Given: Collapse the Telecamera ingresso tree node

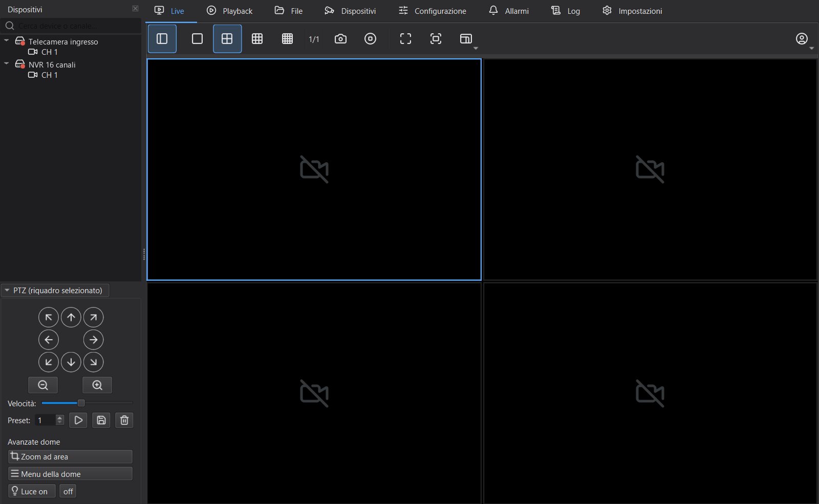Looking at the screenshot, I should pyautogui.click(x=7, y=40).
